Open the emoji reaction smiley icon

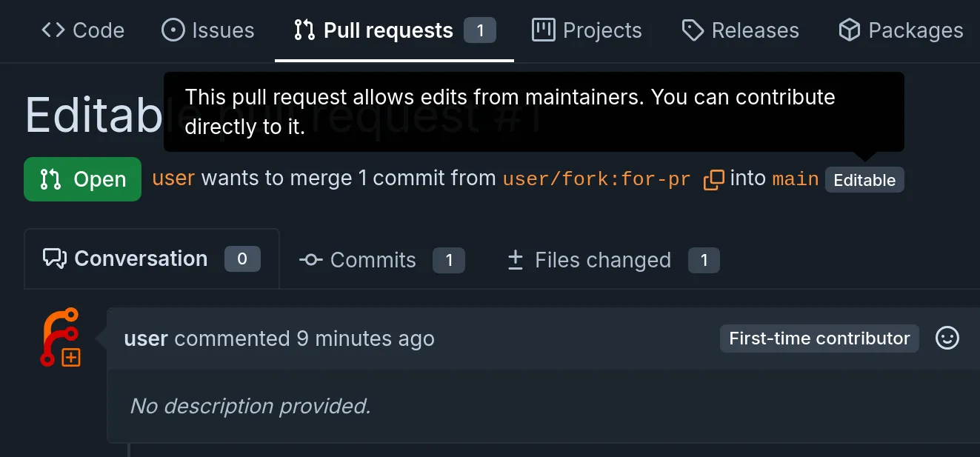click(x=947, y=338)
